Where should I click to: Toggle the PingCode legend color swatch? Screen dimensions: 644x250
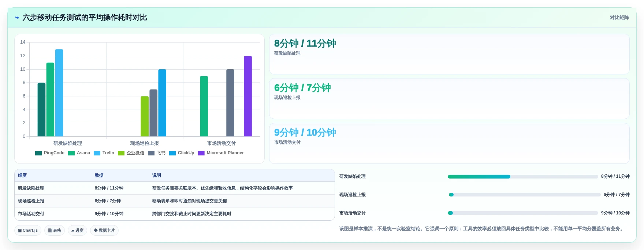coord(38,153)
